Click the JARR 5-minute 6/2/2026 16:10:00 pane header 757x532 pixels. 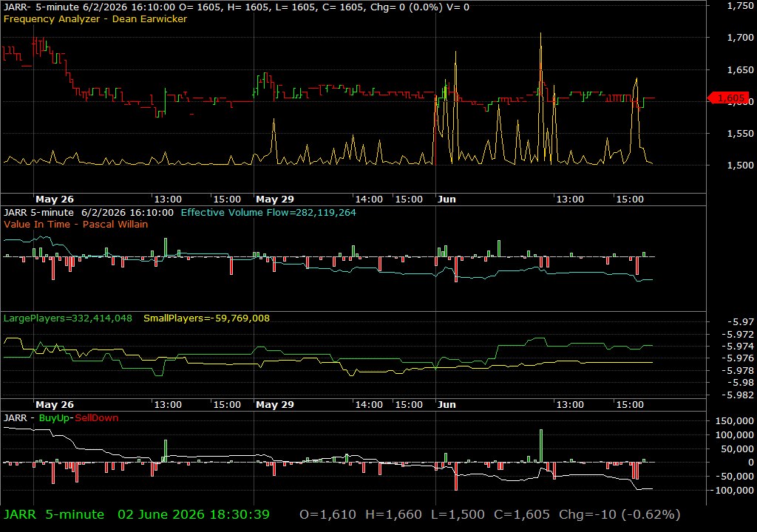(89, 212)
